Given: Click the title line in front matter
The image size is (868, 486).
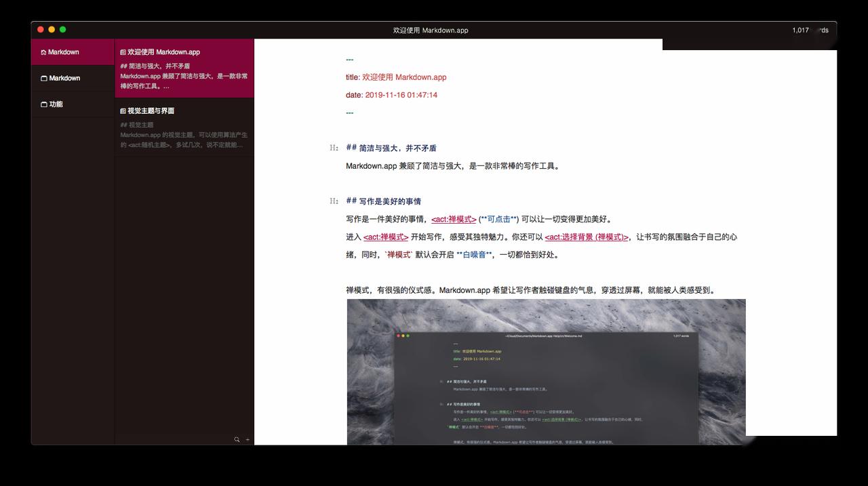Looking at the screenshot, I should [396, 77].
